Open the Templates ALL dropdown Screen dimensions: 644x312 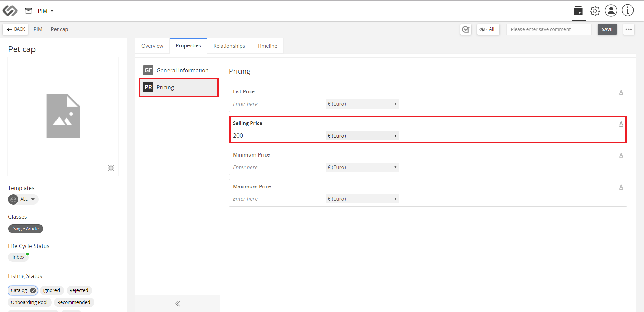23,199
